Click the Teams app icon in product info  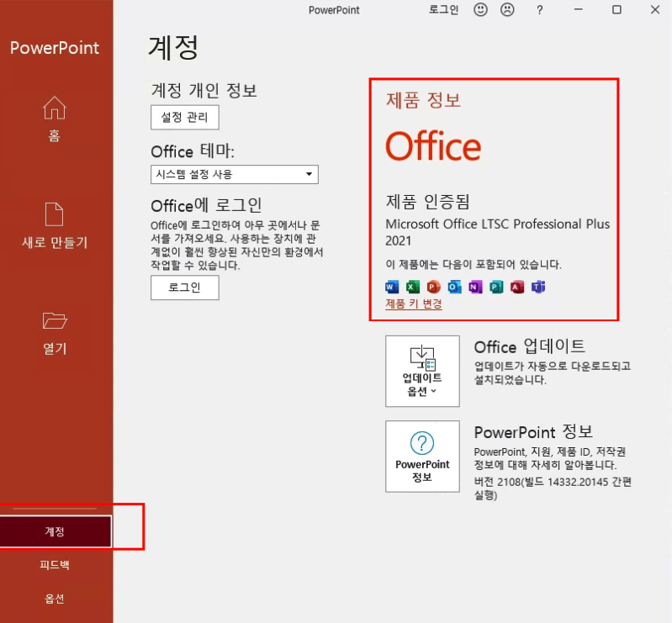[538, 287]
